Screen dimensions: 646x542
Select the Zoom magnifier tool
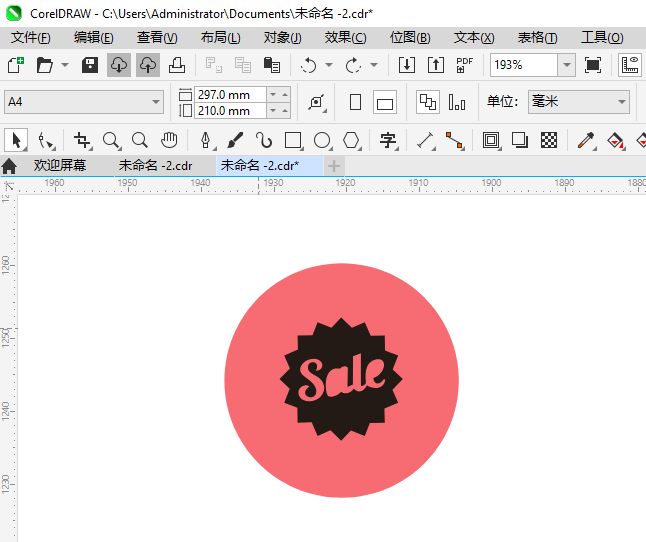click(112, 140)
